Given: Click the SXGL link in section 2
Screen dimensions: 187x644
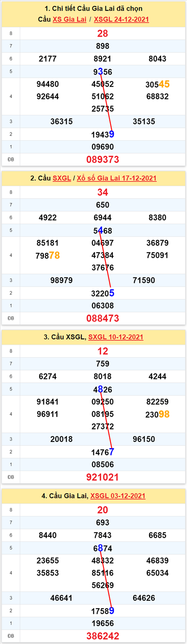Looking at the screenshot, I should pyautogui.click(x=62, y=178).
